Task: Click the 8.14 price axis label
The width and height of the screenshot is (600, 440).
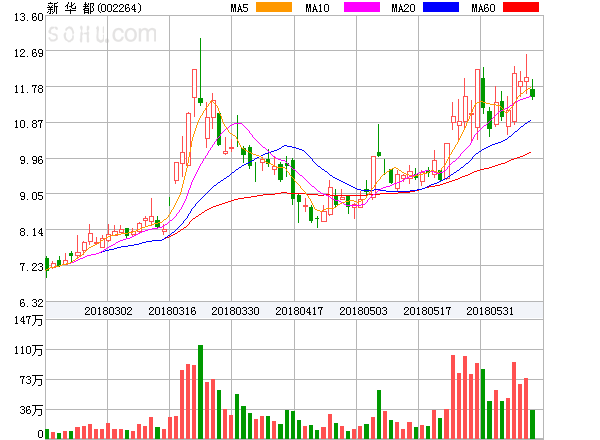Action: pyautogui.click(x=31, y=232)
